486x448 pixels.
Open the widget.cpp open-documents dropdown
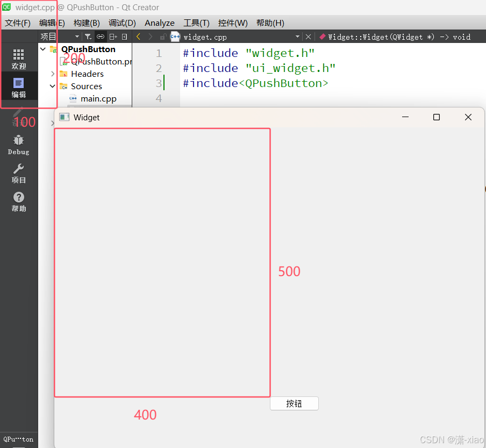(297, 37)
